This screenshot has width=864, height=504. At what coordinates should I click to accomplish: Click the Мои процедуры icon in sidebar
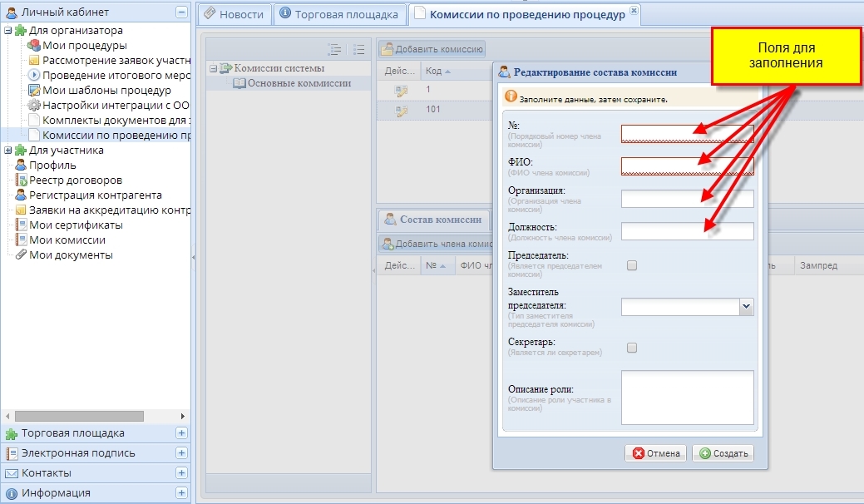pos(34,46)
